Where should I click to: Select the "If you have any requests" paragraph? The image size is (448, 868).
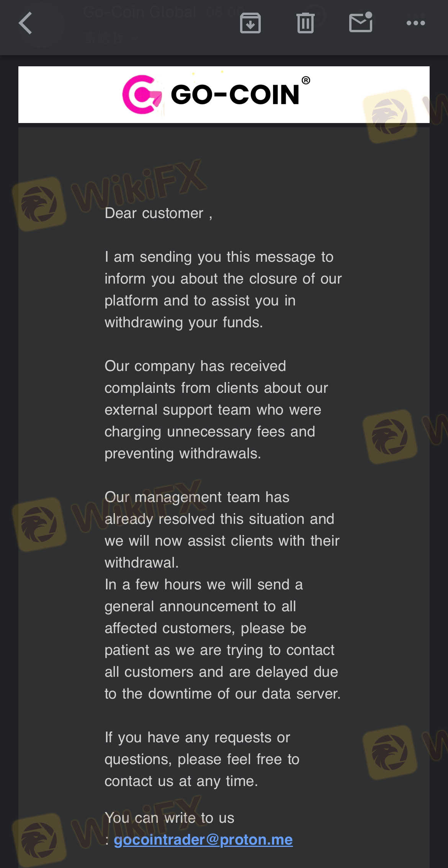click(202, 759)
